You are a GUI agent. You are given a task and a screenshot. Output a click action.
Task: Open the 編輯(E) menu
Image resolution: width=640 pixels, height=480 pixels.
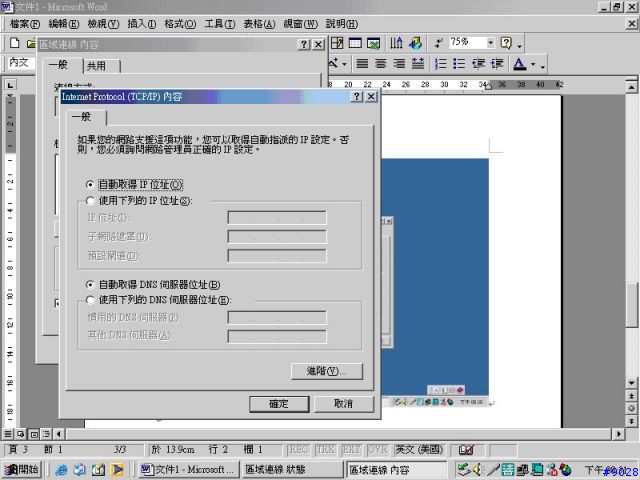pos(64,24)
